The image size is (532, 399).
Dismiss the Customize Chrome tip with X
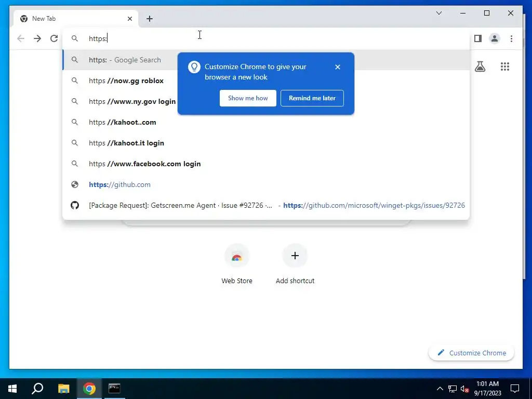(338, 67)
